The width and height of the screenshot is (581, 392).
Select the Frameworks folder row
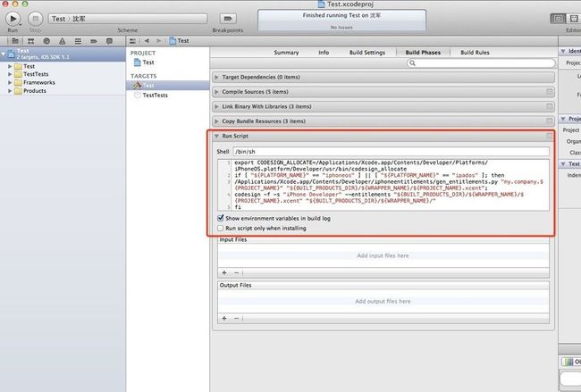point(63,82)
